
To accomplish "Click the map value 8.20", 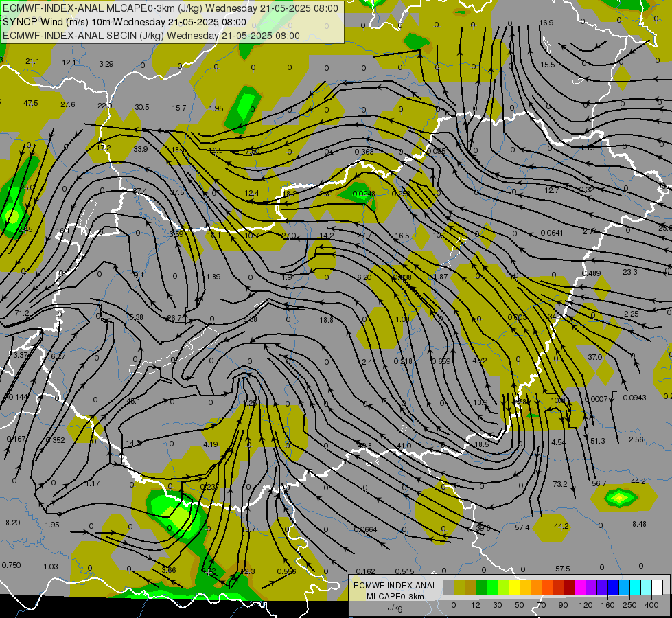I will (x=13, y=523).
